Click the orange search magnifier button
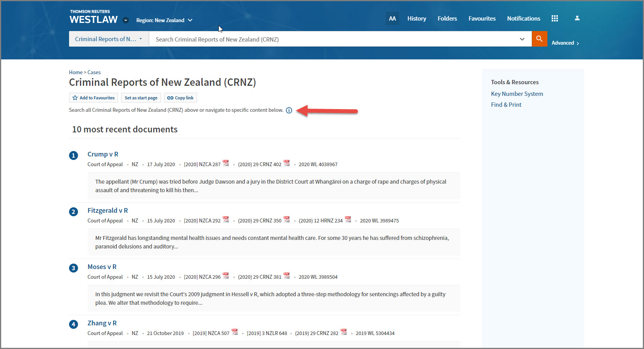Screen dimensions: 644x349 [539, 39]
